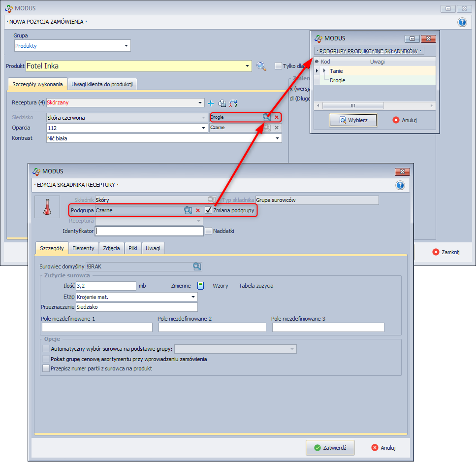
Task: Click the search icon next to Fotel Inka product
Action: tap(261, 66)
